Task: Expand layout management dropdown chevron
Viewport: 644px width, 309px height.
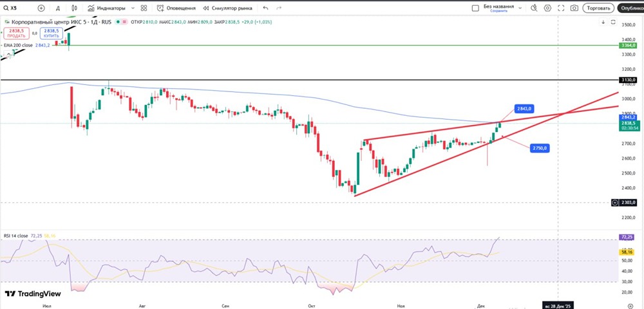Action: (x=520, y=8)
